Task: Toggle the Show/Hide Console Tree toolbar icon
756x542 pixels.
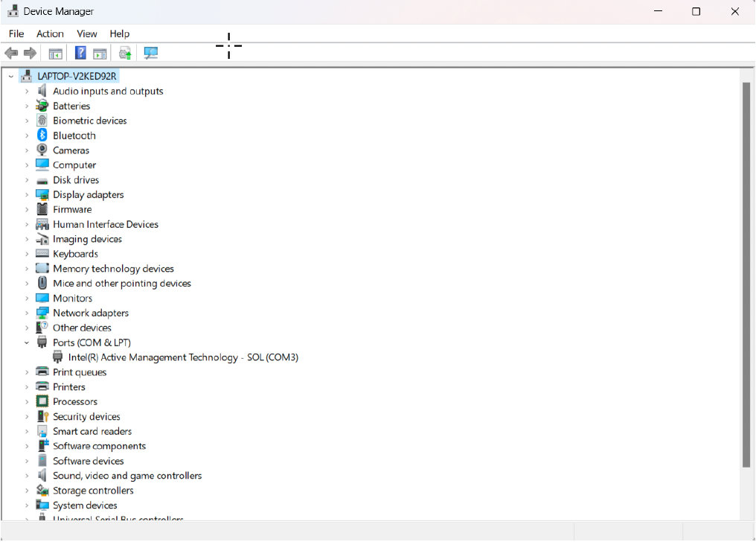Action: [x=56, y=53]
